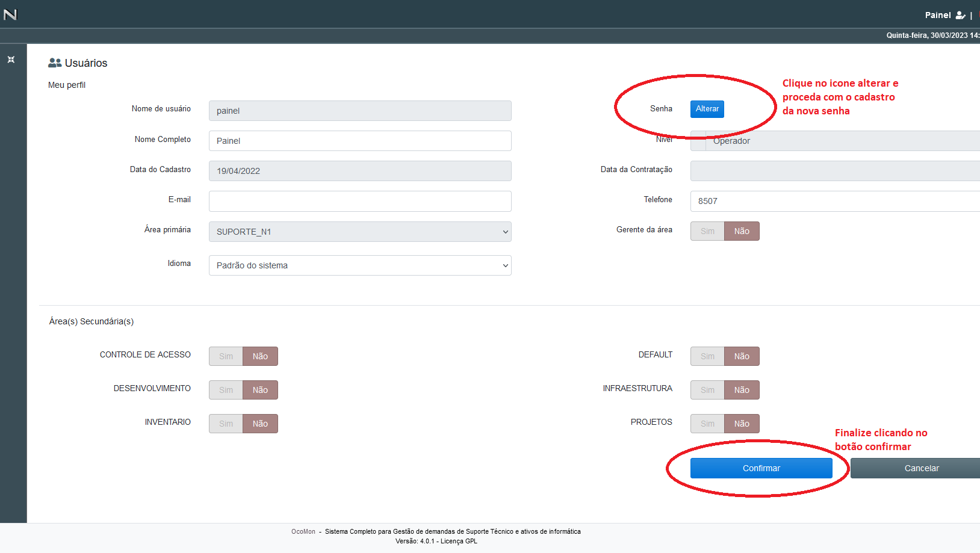Open the Idioma dropdown
The width and height of the screenshot is (980, 553).
360,265
